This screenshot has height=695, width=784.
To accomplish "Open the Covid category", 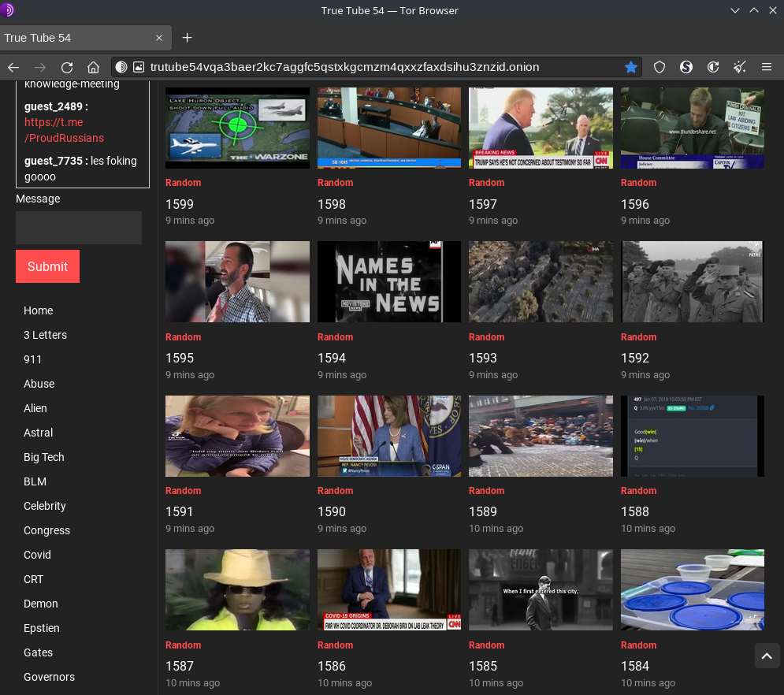I will click(37, 555).
